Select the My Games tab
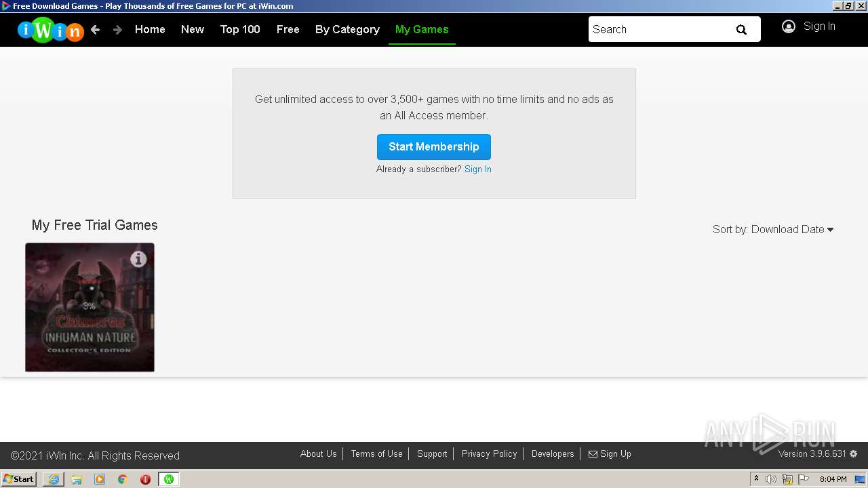 422,30
